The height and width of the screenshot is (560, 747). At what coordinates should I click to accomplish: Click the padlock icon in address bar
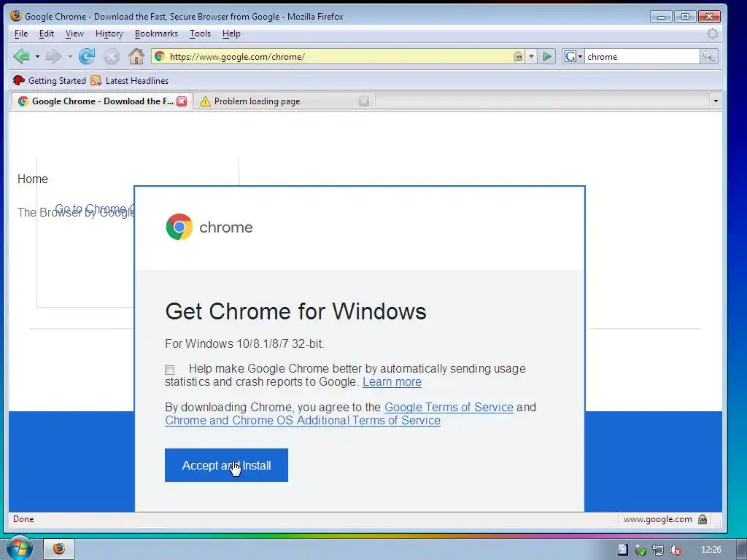pos(518,56)
